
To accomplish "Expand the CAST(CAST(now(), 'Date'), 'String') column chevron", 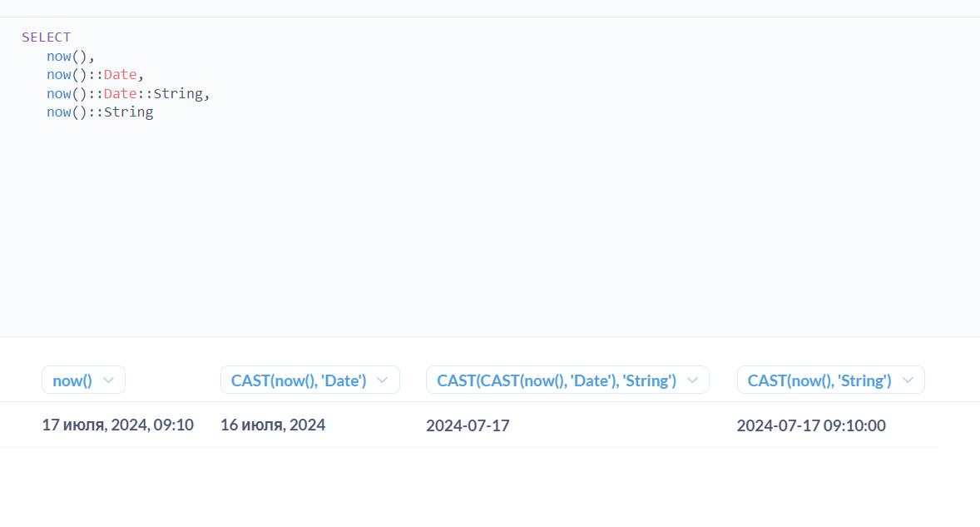I will tap(692, 380).
